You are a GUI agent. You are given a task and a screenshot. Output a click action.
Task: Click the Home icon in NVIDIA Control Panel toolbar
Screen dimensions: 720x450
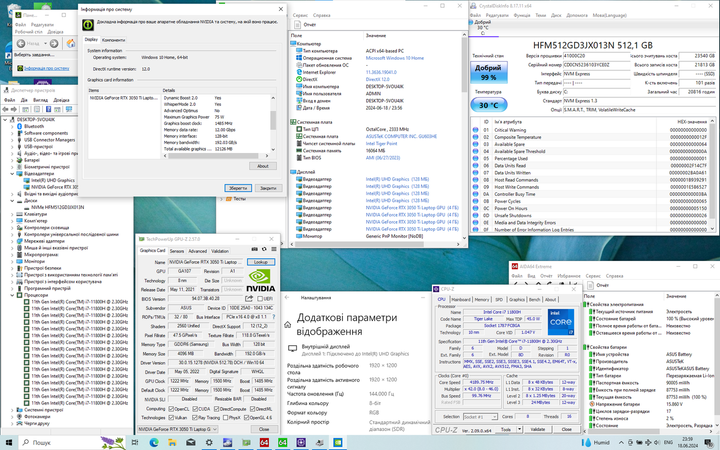(71, 43)
